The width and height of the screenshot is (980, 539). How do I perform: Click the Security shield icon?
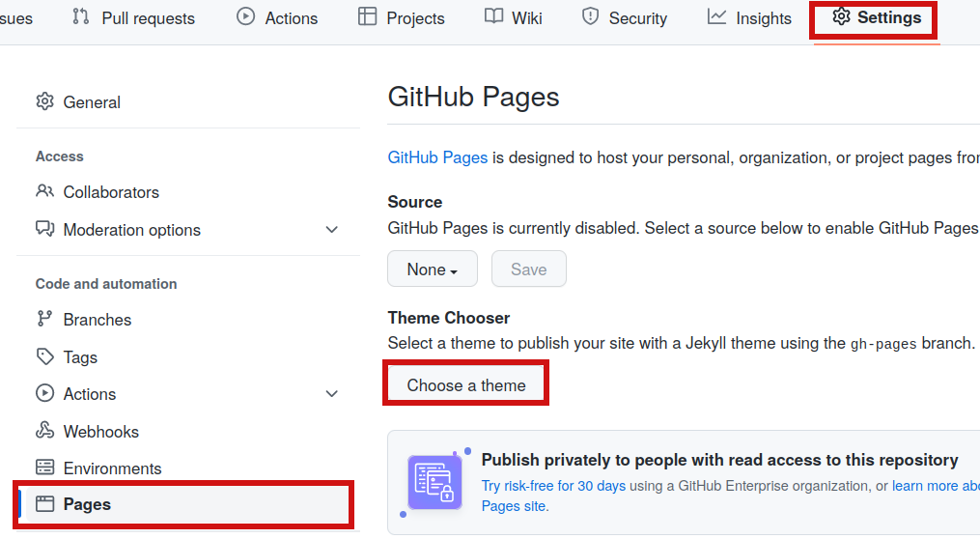pyautogui.click(x=591, y=17)
